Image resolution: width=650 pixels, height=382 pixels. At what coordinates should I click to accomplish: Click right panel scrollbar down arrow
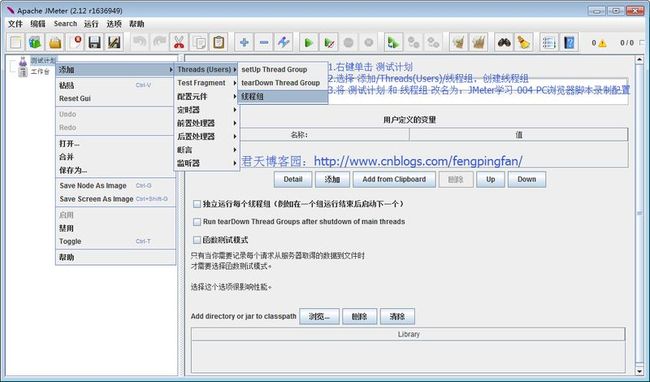tap(639, 371)
